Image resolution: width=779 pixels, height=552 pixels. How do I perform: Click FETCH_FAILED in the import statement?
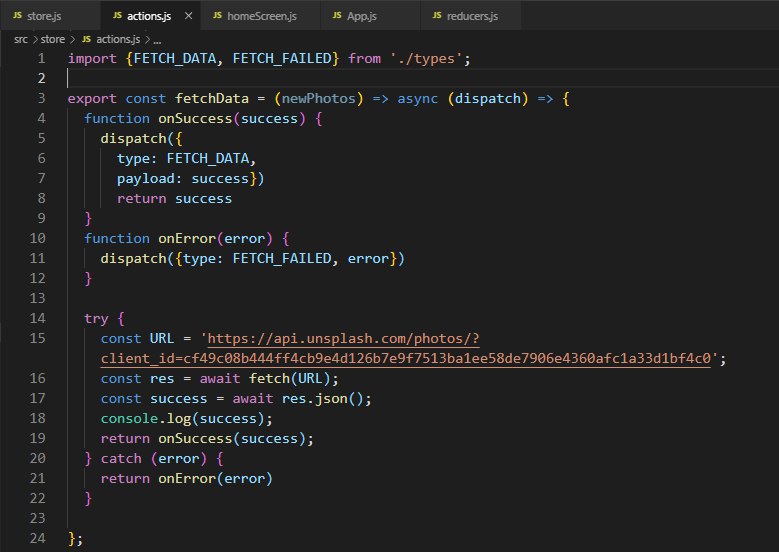[282, 59]
